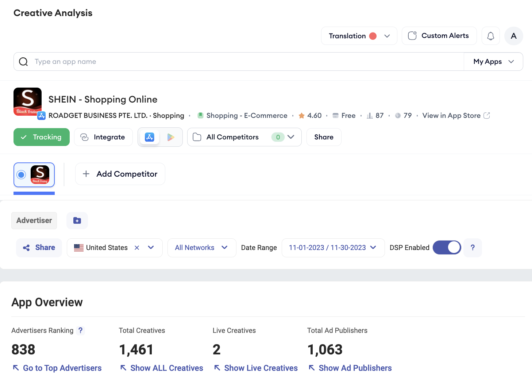532x392 pixels.
Task: Click the search magnifier icon
Action: [23, 62]
